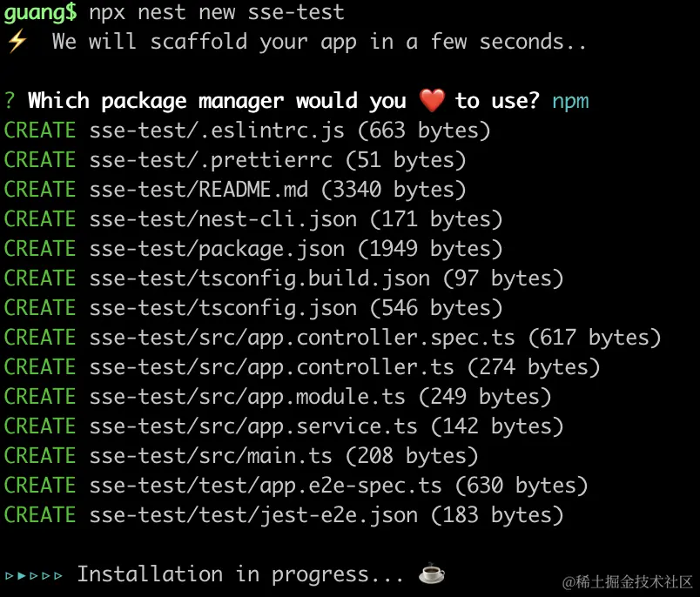Click the selected "npm" package manager answer

click(x=570, y=101)
